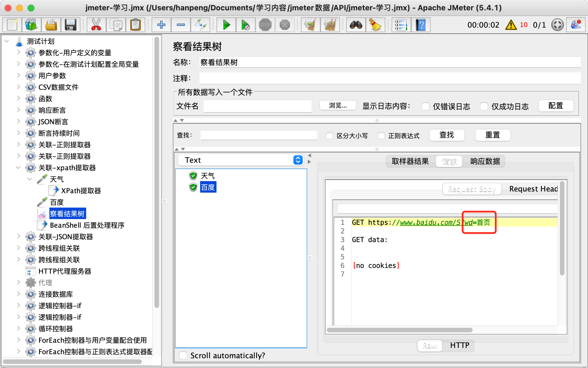Click the horizontal scrollbar under request text

click(399, 330)
